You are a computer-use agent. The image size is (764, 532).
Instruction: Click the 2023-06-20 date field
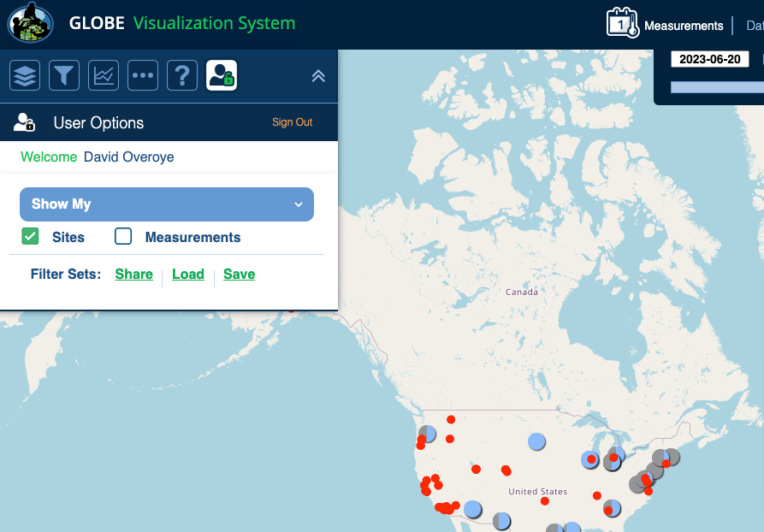709,59
